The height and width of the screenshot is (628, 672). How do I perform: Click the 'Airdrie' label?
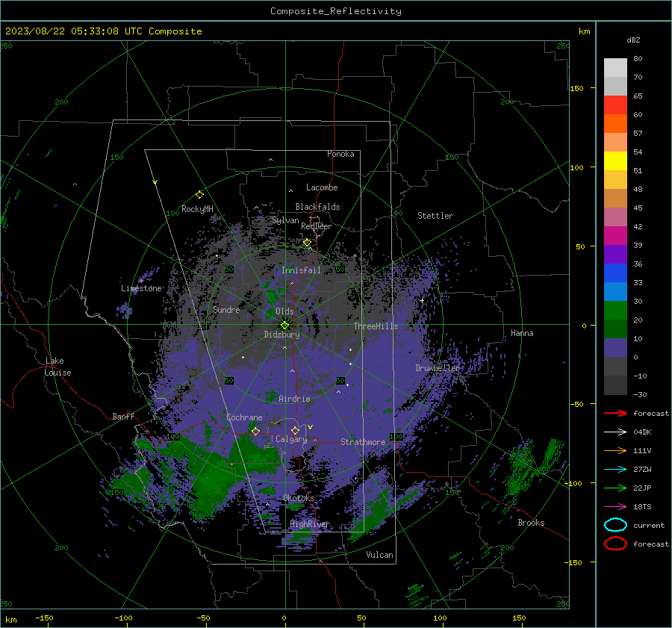294,399
